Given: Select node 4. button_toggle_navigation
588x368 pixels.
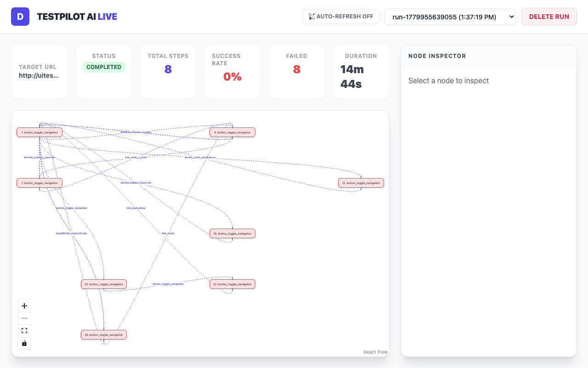Looking at the screenshot, I should click(232, 132).
